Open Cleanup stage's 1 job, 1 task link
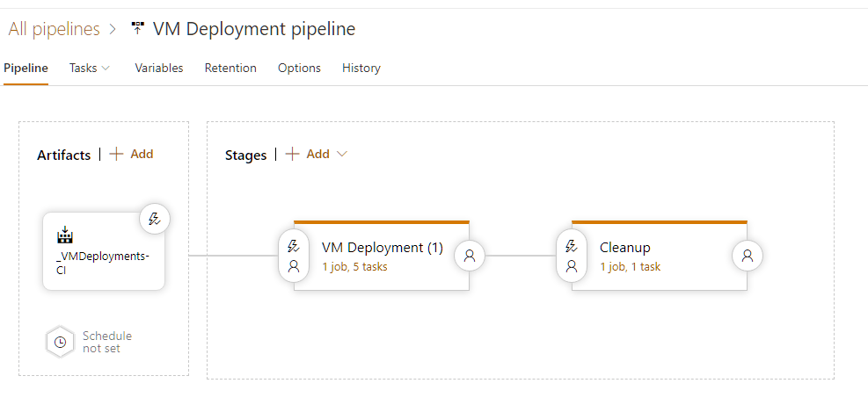Screen dimensions: 868x405 pyautogui.click(x=630, y=266)
